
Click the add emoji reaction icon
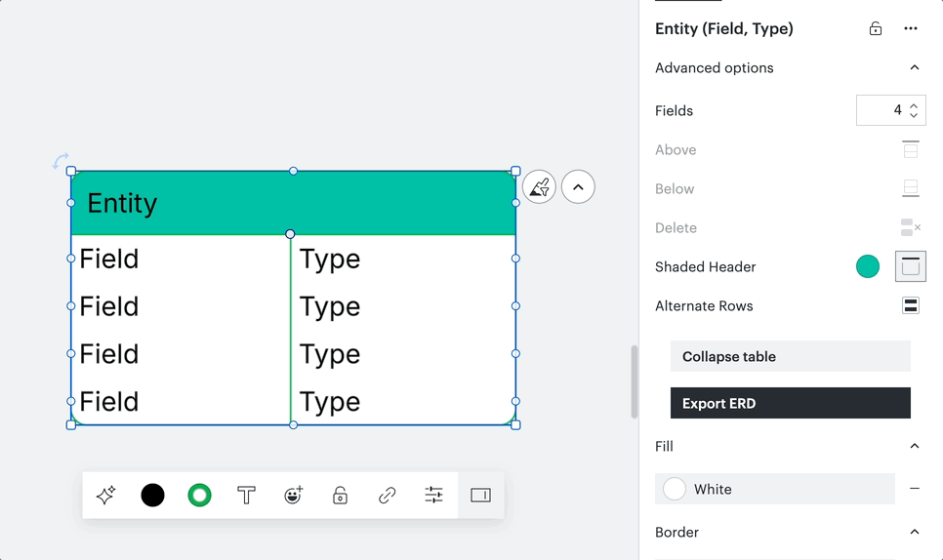(x=294, y=495)
